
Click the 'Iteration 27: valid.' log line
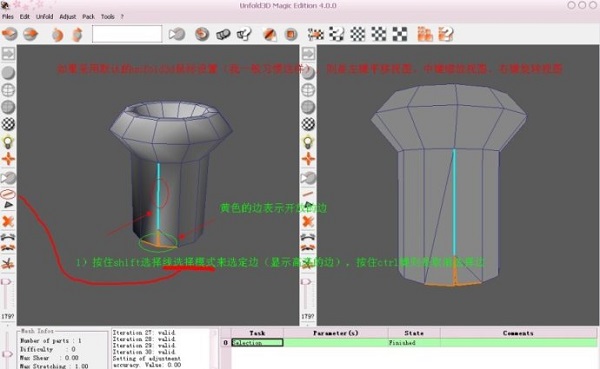click(x=144, y=333)
